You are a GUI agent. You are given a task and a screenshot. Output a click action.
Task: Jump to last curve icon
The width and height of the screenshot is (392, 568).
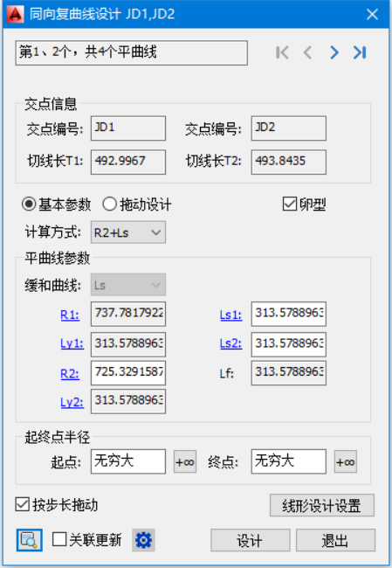coord(360,52)
